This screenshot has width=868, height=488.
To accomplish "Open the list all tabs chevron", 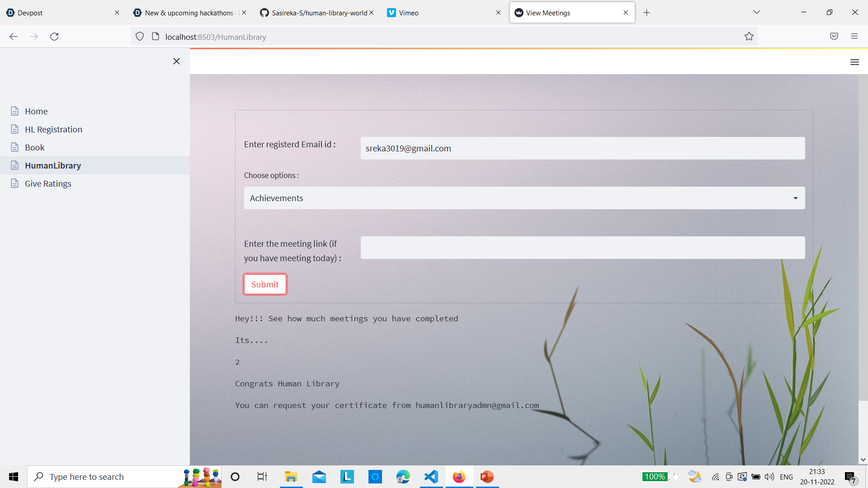I will 757,12.
